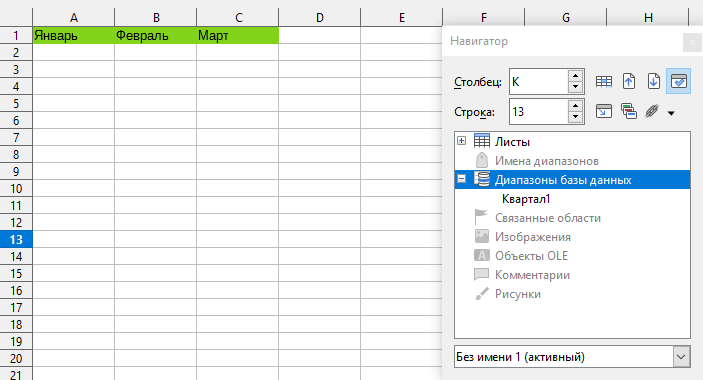Select Объекты OLE tree item
The image size is (703, 380).
531,256
